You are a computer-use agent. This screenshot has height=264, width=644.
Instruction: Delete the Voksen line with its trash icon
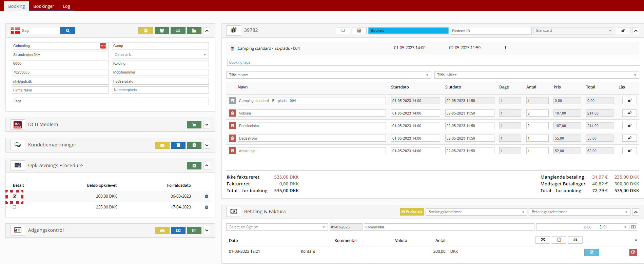point(232,113)
